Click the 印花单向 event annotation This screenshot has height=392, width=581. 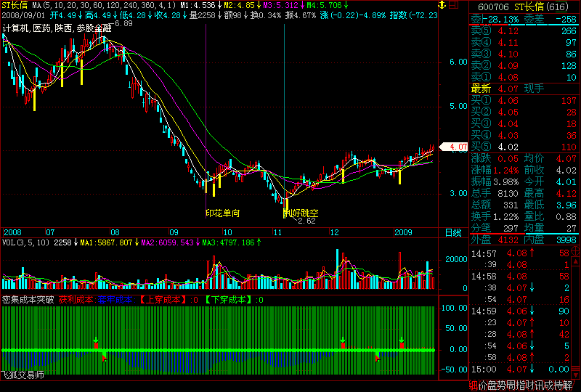223,213
